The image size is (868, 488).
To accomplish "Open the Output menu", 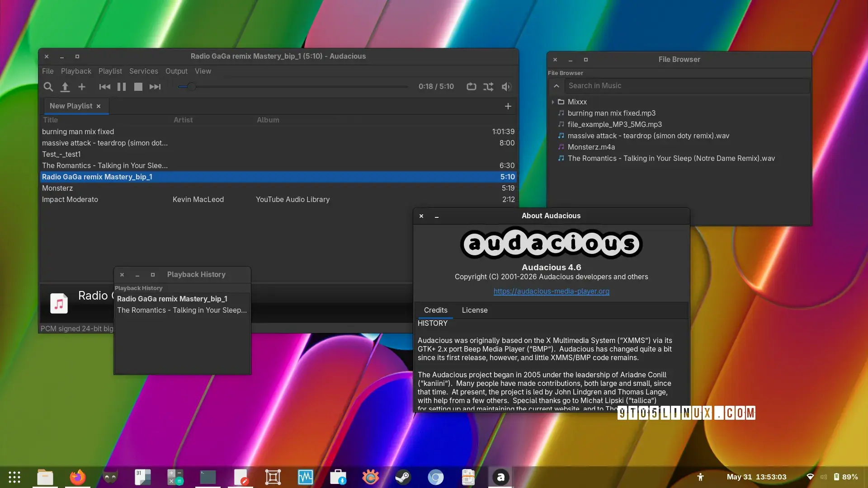I will tap(176, 71).
